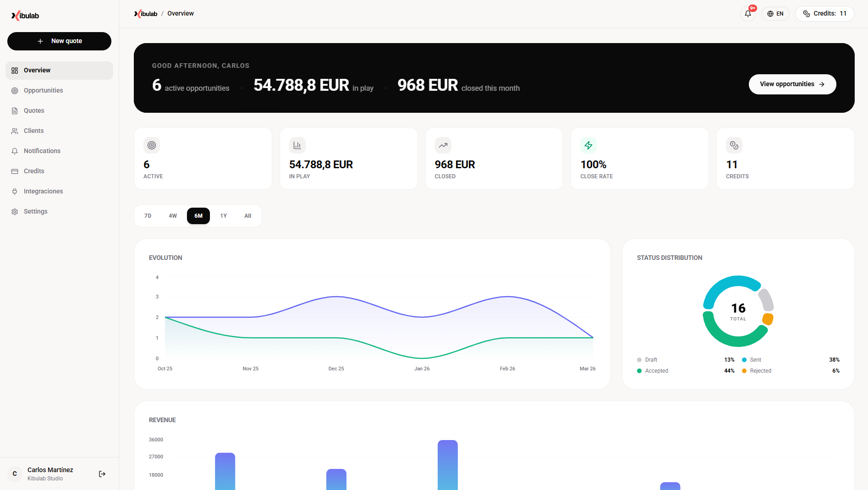
Task: Select the 4W time range option
Action: click(173, 215)
